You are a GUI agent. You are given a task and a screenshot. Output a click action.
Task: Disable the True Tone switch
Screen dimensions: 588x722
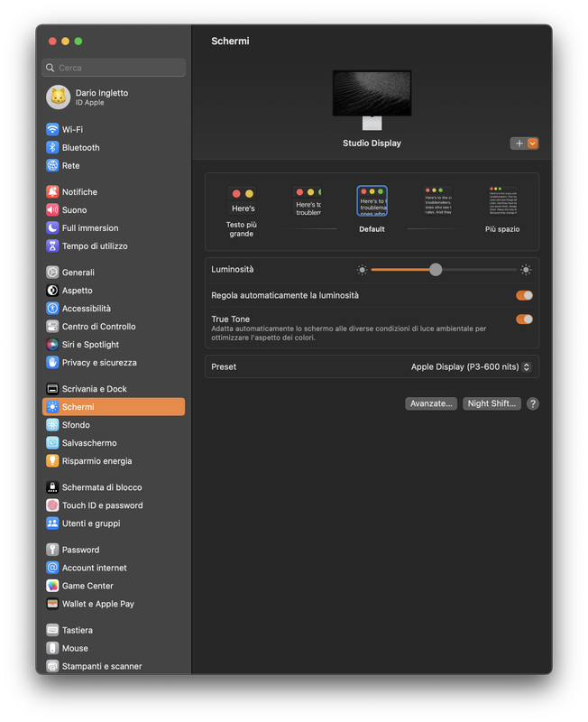point(524,319)
